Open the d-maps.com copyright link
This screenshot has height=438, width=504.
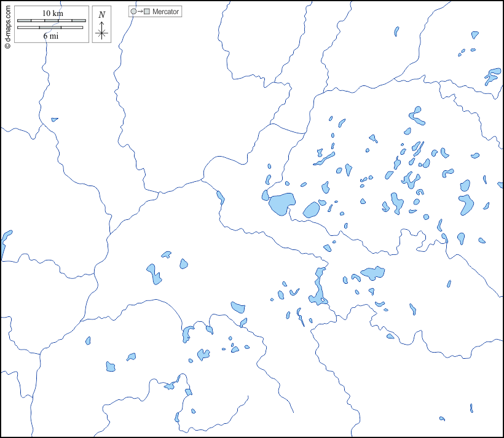pos(7,25)
